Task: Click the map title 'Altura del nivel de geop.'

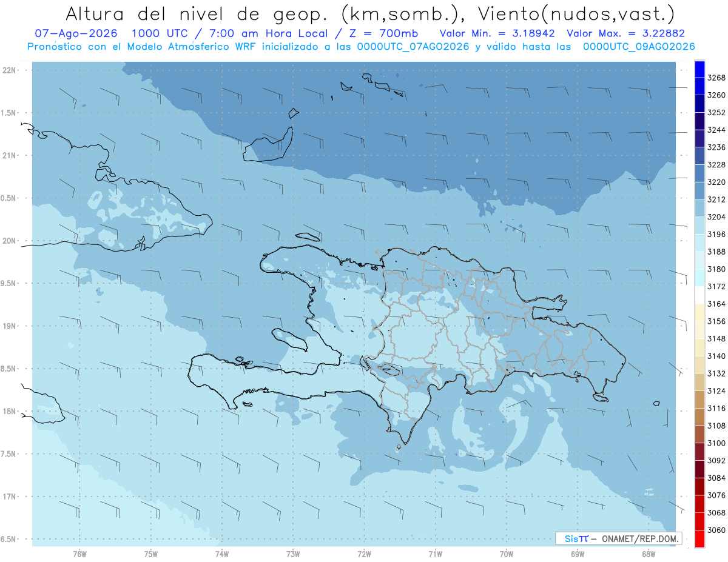Action: [197, 13]
